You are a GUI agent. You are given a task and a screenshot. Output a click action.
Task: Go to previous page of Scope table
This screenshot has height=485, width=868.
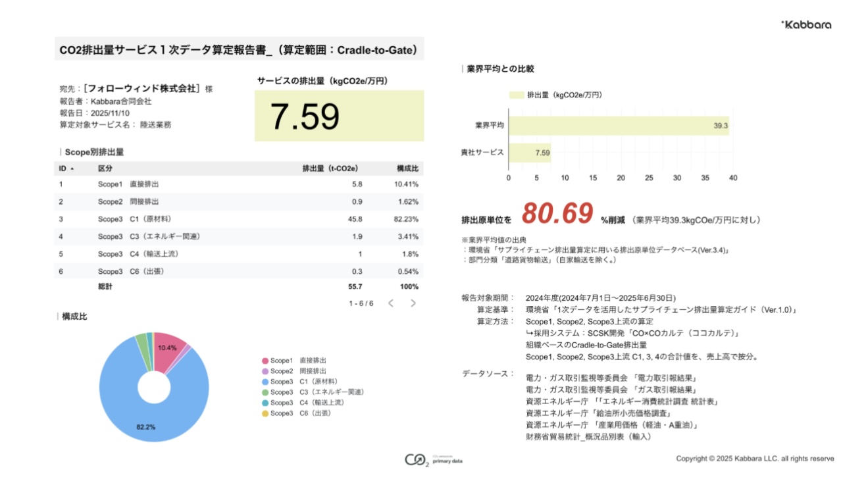390,303
